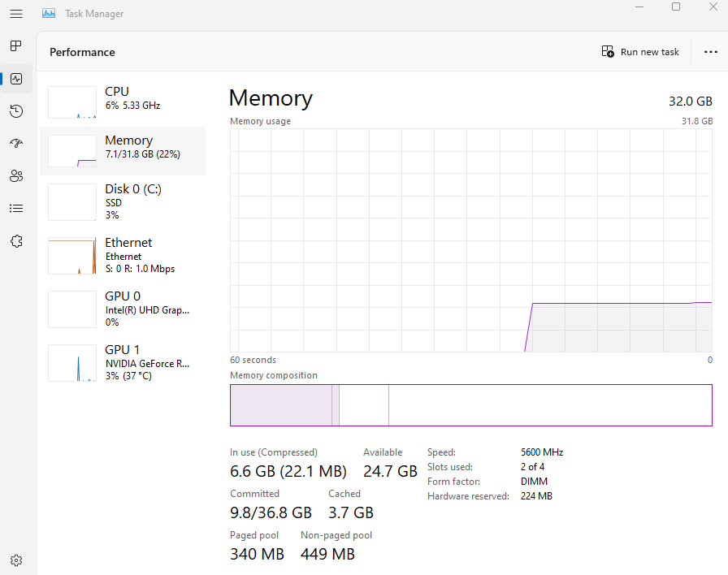Open the Details page list icon

pos(16,209)
